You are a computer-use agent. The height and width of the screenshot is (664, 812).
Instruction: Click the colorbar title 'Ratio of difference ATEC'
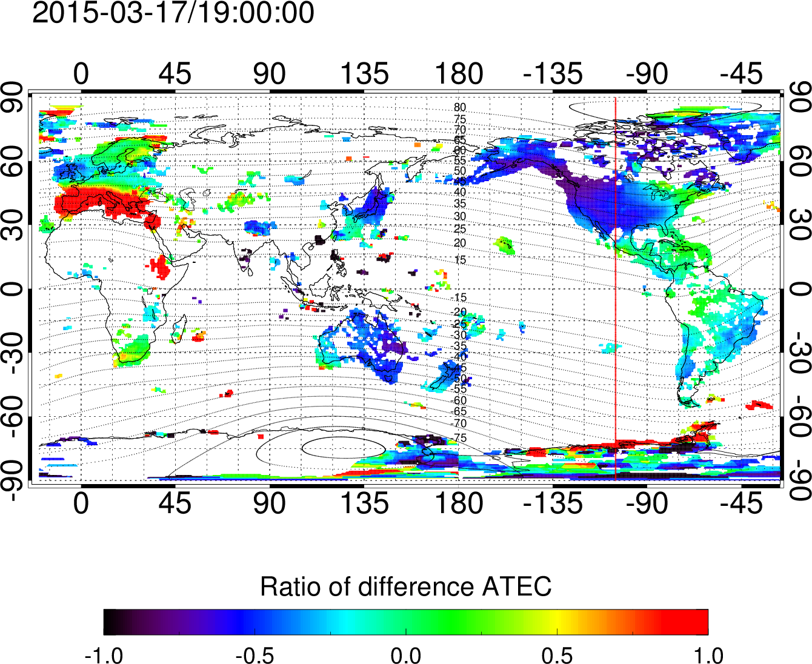405,586
